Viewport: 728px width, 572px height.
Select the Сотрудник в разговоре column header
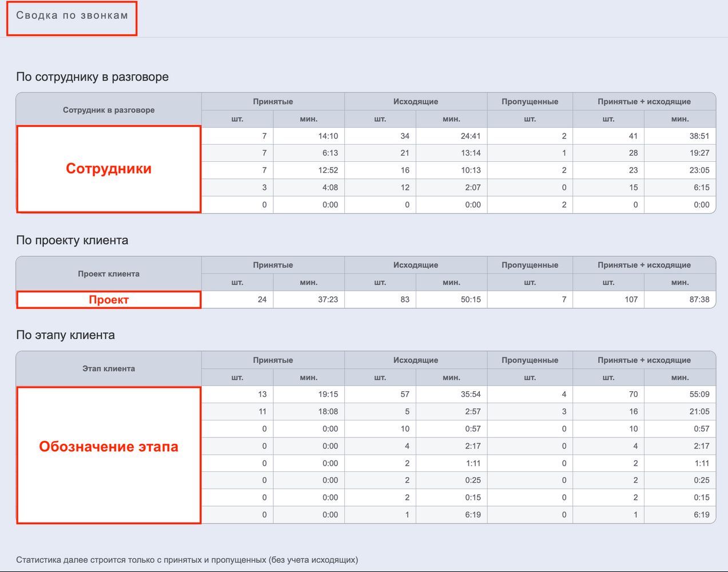tap(109, 110)
